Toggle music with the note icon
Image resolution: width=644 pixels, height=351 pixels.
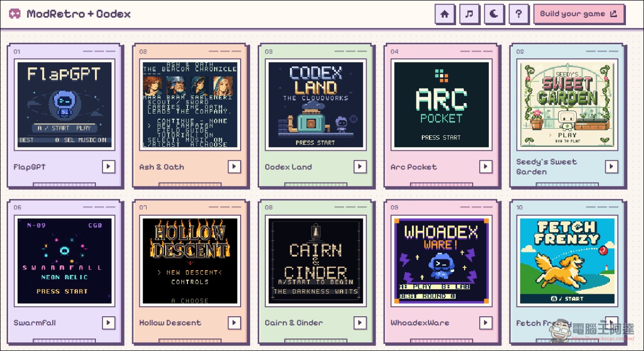tap(469, 14)
